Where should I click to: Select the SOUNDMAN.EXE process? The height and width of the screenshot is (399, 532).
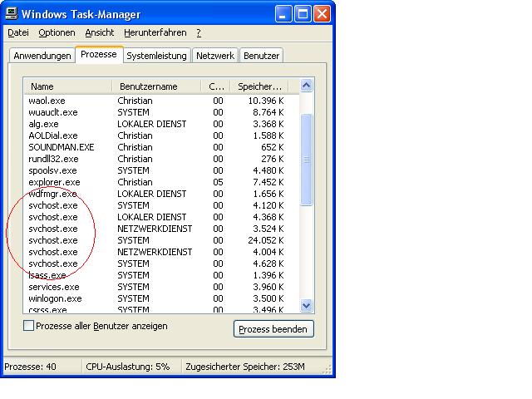161,147
